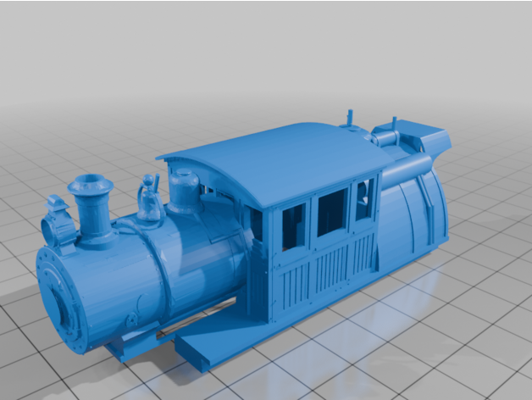The height and width of the screenshot is (400, 532).
Task: Click the rear cab side window
Action: pos(364,198)
